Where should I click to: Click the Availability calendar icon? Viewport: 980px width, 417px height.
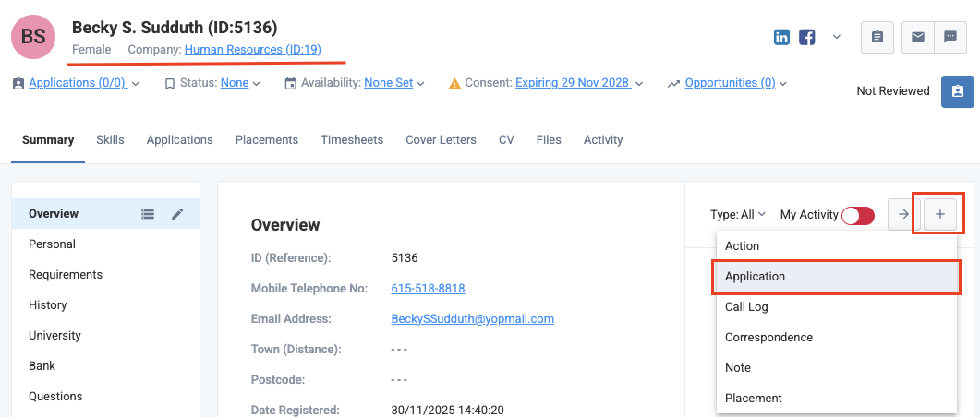coord(291,83)
